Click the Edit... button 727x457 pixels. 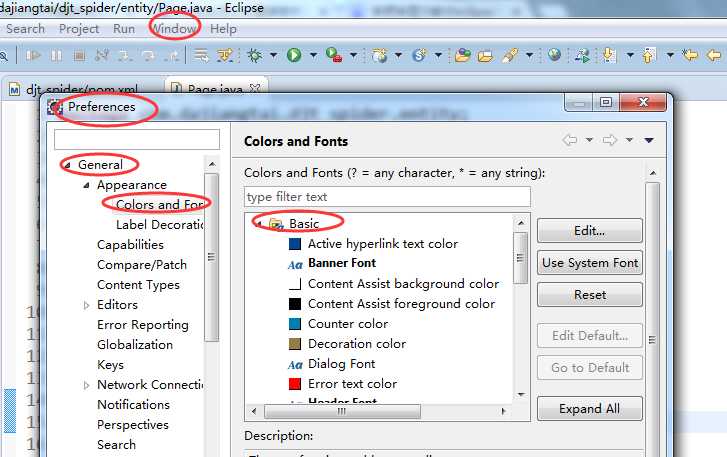[590, 230]
